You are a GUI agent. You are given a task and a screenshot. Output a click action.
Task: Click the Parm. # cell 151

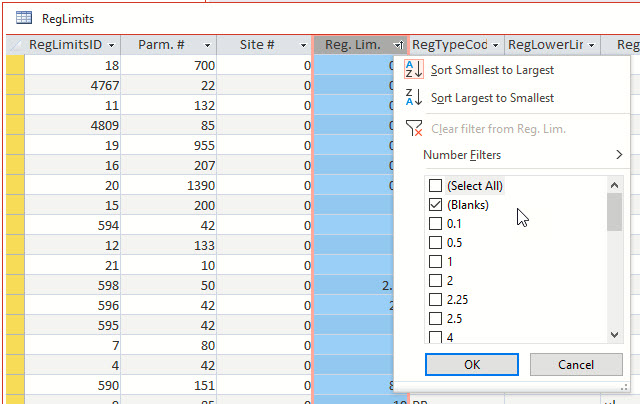169,385
